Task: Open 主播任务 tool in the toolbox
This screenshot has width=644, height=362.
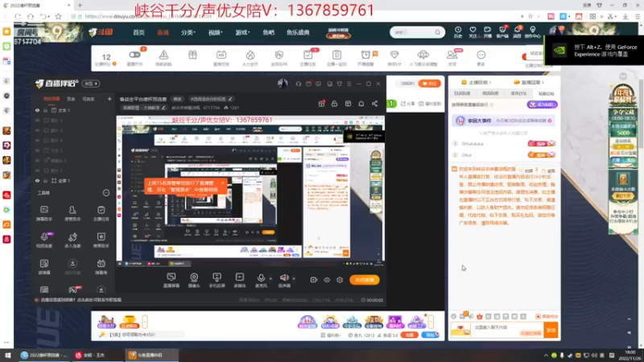Action: [101, 213]
